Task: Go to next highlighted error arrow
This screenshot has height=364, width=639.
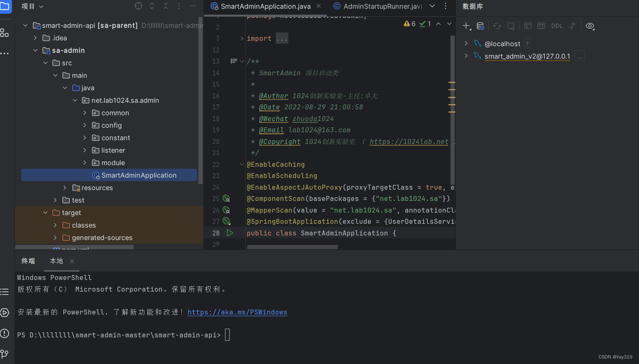Action: click(x=449, y=24)
